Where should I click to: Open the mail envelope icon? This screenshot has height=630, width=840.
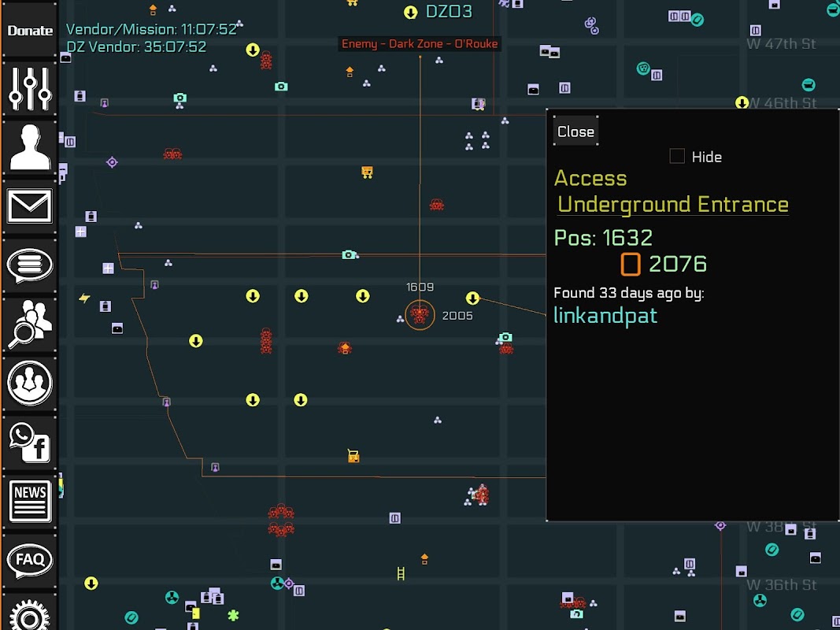[x=30, y=206]
